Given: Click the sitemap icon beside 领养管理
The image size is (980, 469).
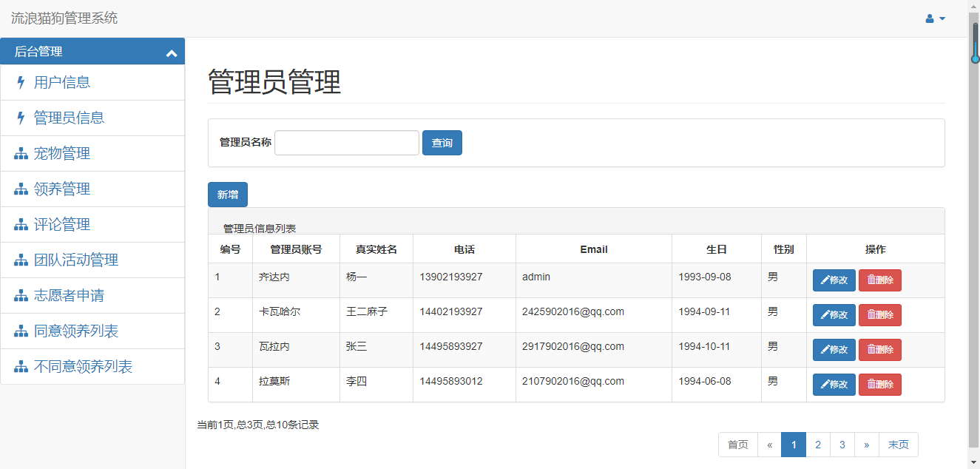Looking at the screenshot, I should point(21,189).
